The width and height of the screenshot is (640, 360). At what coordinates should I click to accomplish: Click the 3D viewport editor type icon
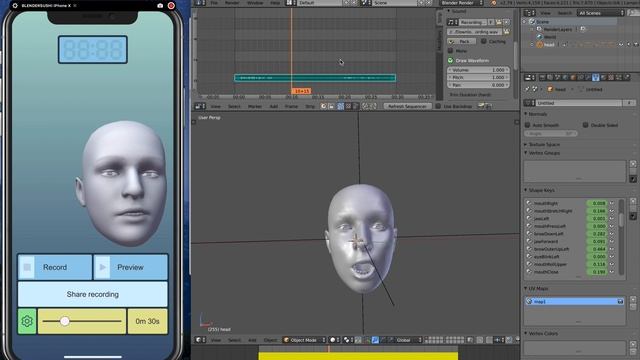(200, 340)
